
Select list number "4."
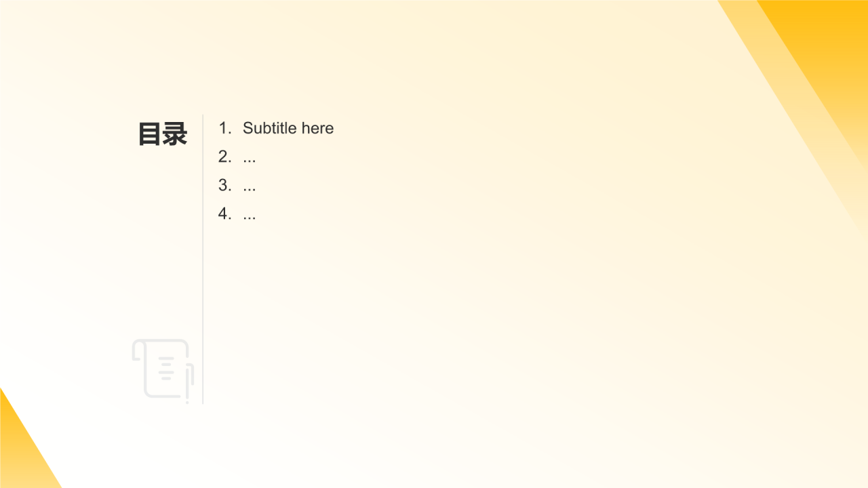coord(225,213)
